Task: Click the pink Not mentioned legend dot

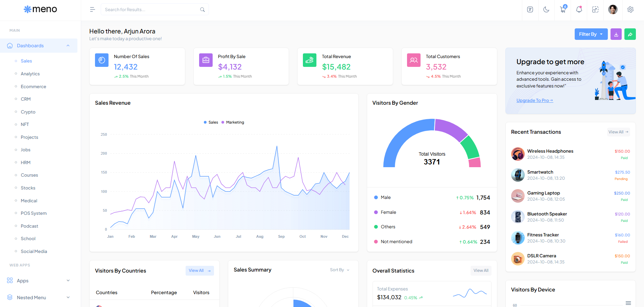Action: pos(376,242)
